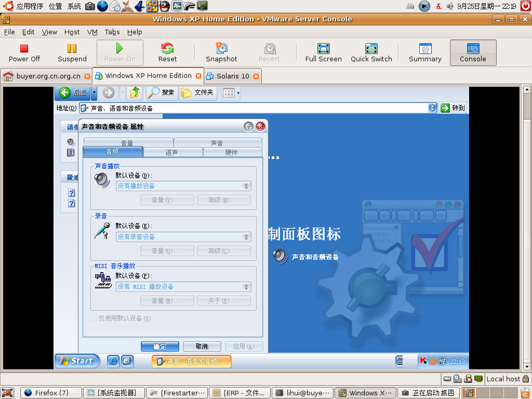Click the XP Up folder icon
The image size is (532, 399).
tap(135, 92)
